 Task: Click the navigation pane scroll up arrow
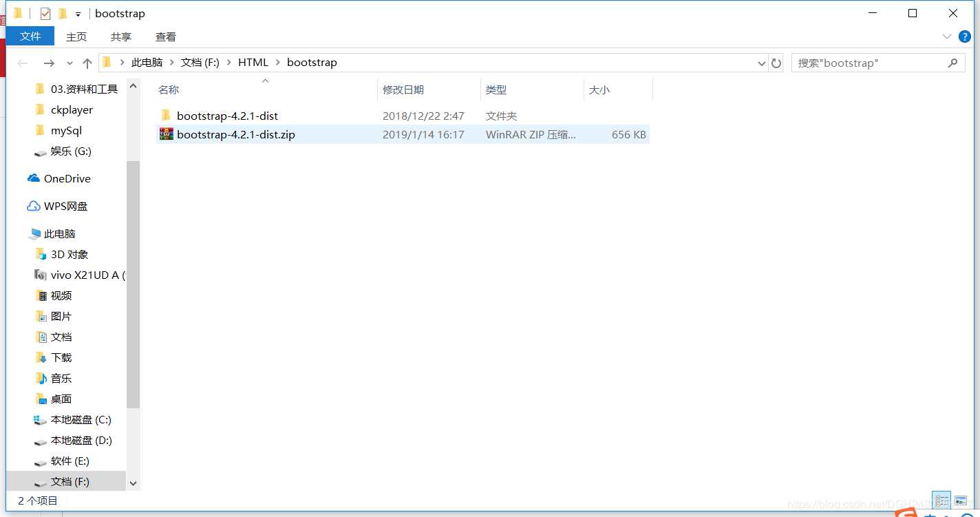coord(134,85)
